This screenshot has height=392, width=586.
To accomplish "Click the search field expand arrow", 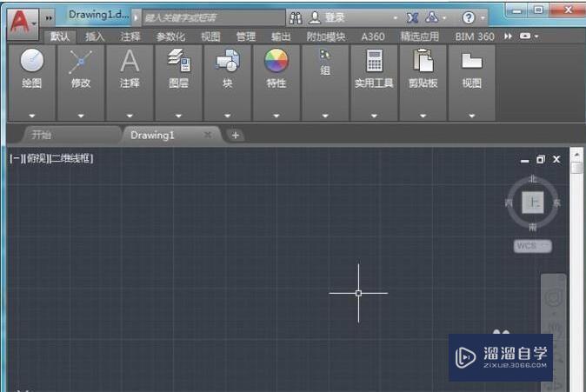I will 136,17.
